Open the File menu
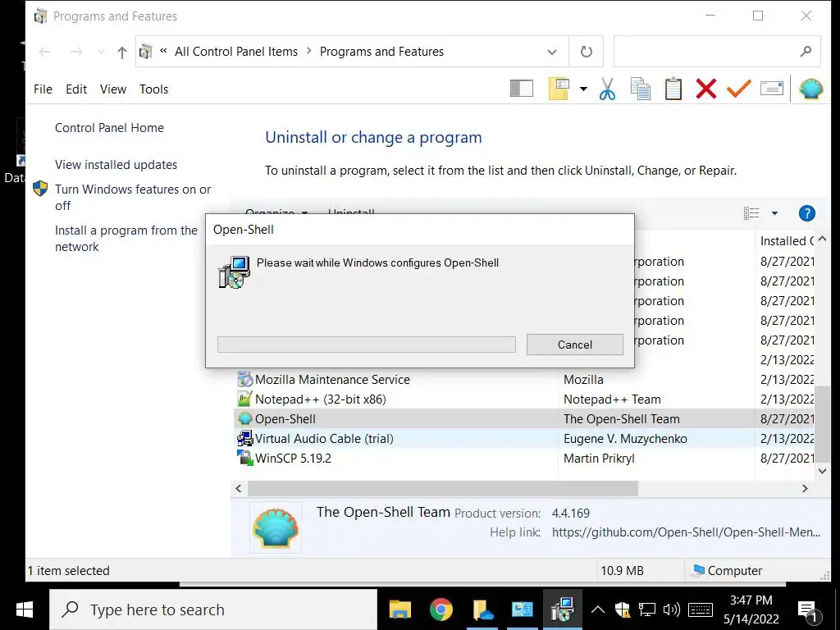This screenshot has height=630, width=840. coord(43,89)
